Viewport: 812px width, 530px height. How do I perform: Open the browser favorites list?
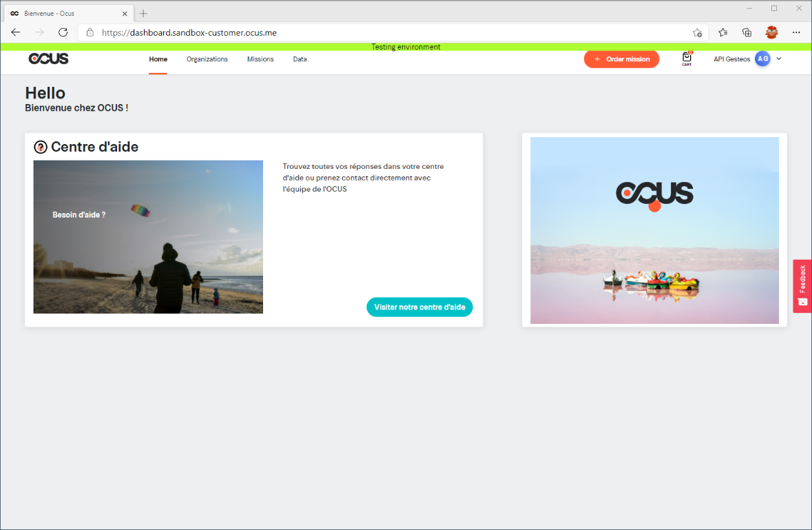(x=722, y=32)
